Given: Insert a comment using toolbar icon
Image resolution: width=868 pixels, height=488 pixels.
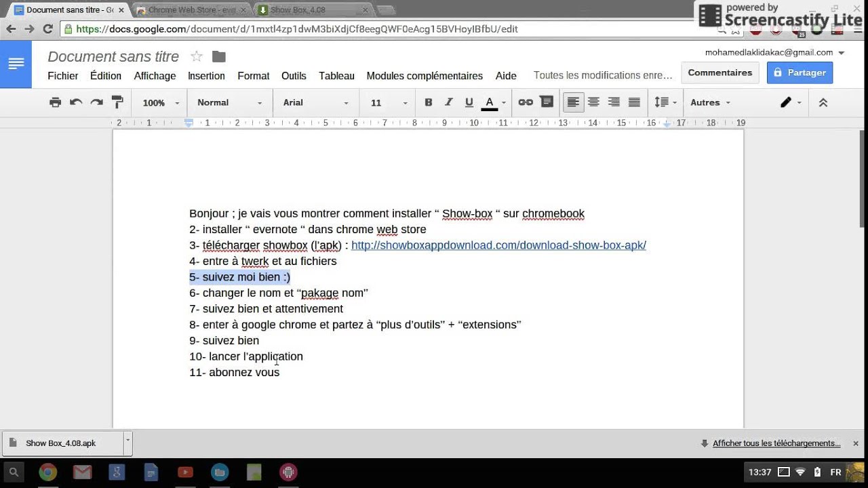Looking at the screenshot, I should (547, 102).
